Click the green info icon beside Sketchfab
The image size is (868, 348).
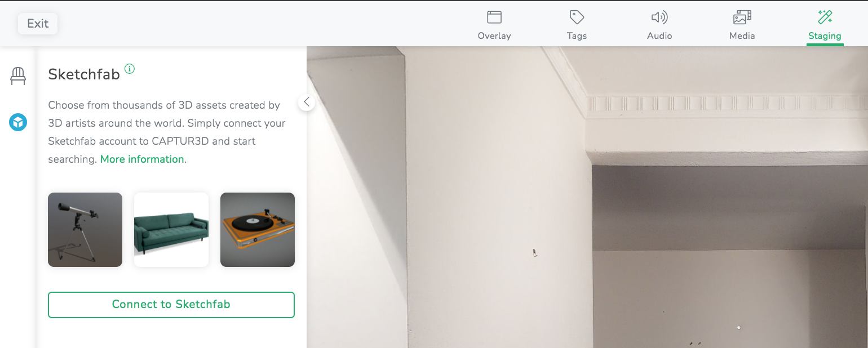point(130,69)
